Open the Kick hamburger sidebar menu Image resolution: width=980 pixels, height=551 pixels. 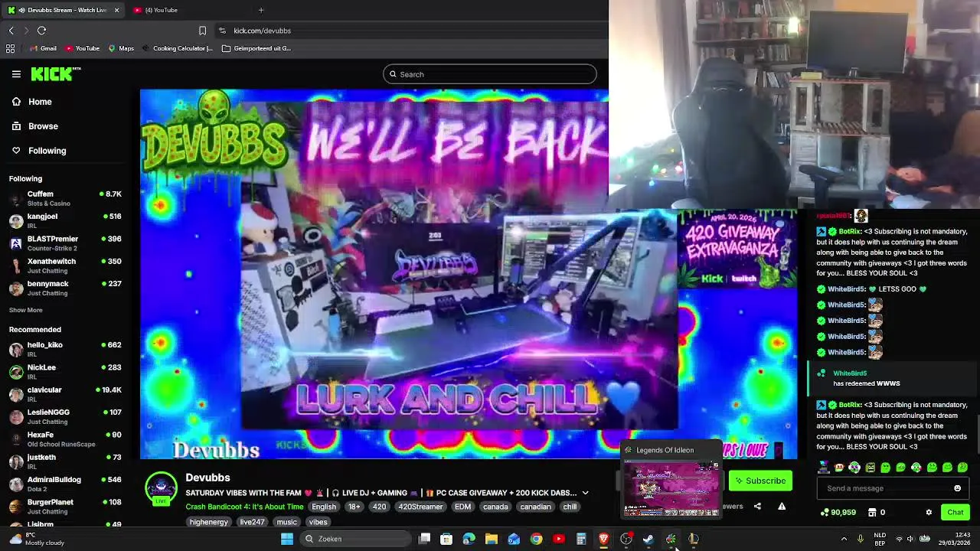(x=16, y=74)
